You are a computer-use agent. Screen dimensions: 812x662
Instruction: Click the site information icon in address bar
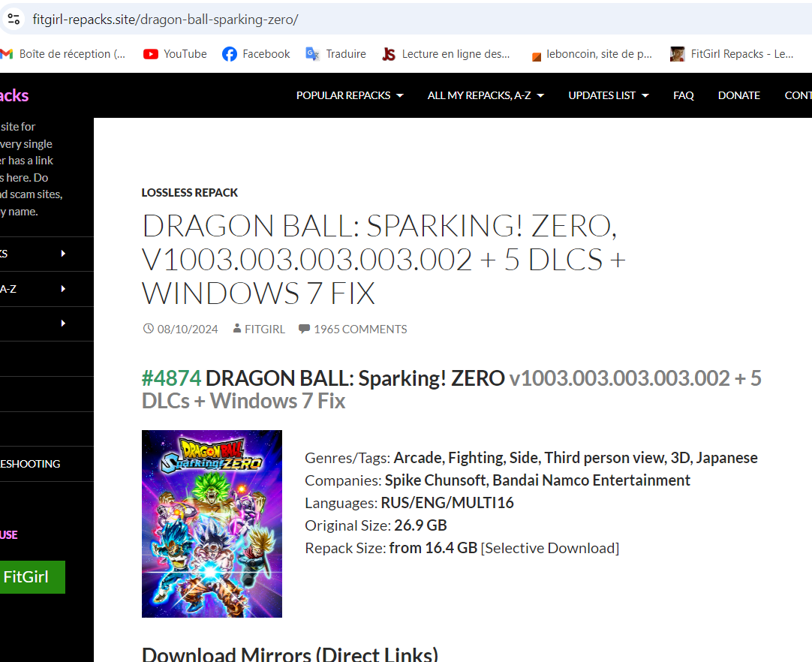click(x=14, y=20)
